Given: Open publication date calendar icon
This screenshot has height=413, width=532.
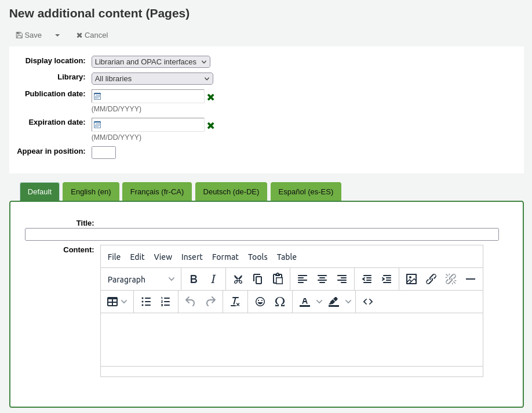Looking at the screenshot, I should coord(97,96).
